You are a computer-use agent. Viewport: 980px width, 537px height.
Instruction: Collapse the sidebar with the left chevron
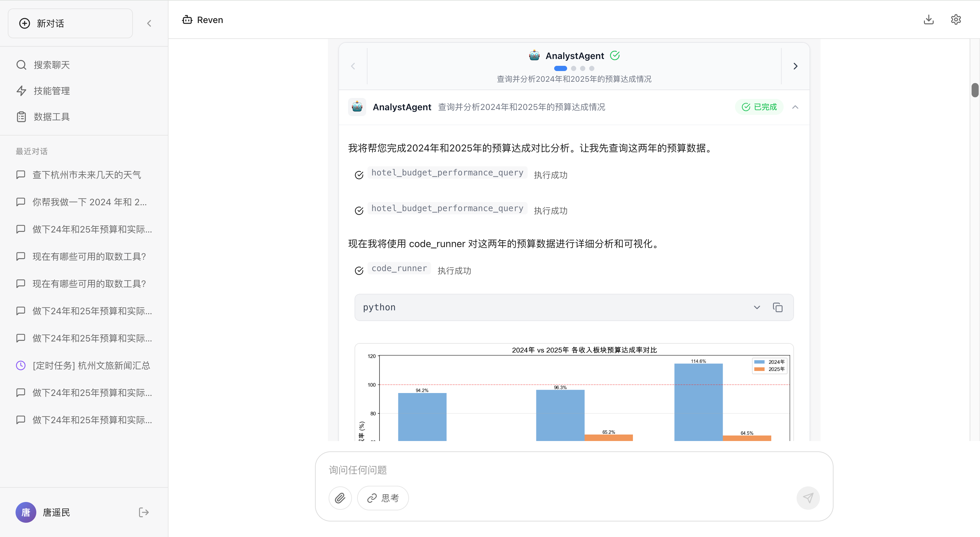pos(149,23)
